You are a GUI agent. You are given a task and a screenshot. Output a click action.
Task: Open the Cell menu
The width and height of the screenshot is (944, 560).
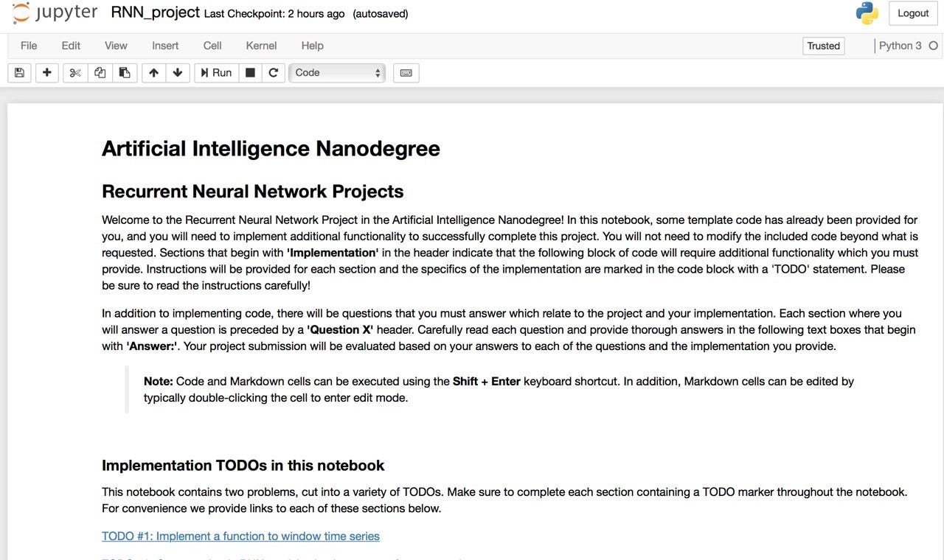pos(212,45)
